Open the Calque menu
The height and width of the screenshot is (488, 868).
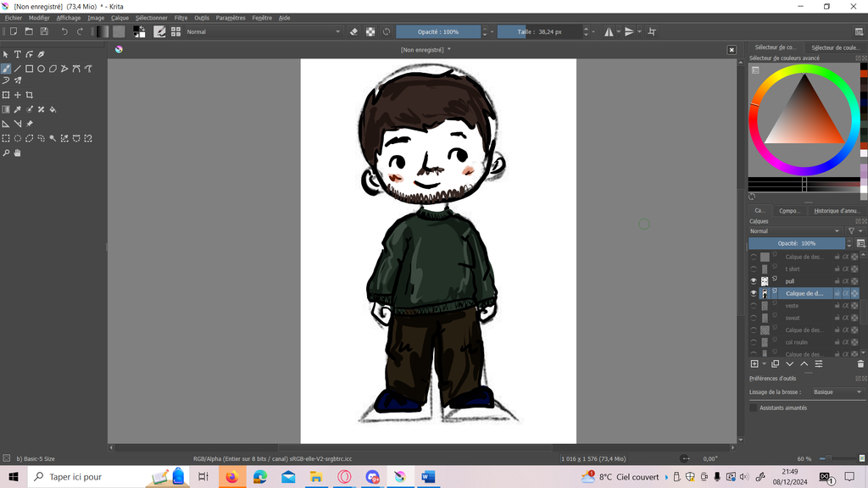pos(120,18)
